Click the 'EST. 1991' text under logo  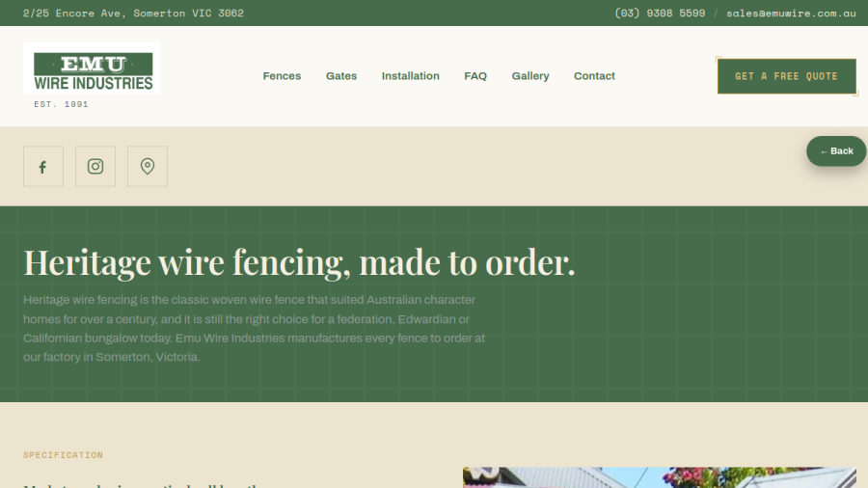click(61, 104)
